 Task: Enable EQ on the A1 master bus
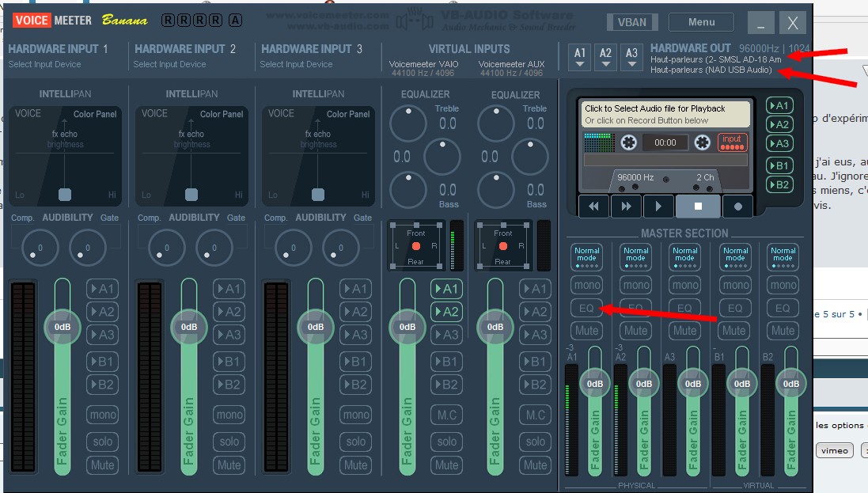587,308
